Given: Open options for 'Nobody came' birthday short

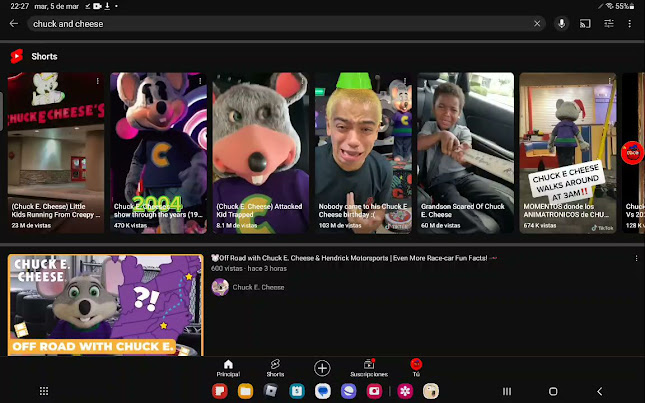Looking at the screenshot, I should click(x=405, y=81).
